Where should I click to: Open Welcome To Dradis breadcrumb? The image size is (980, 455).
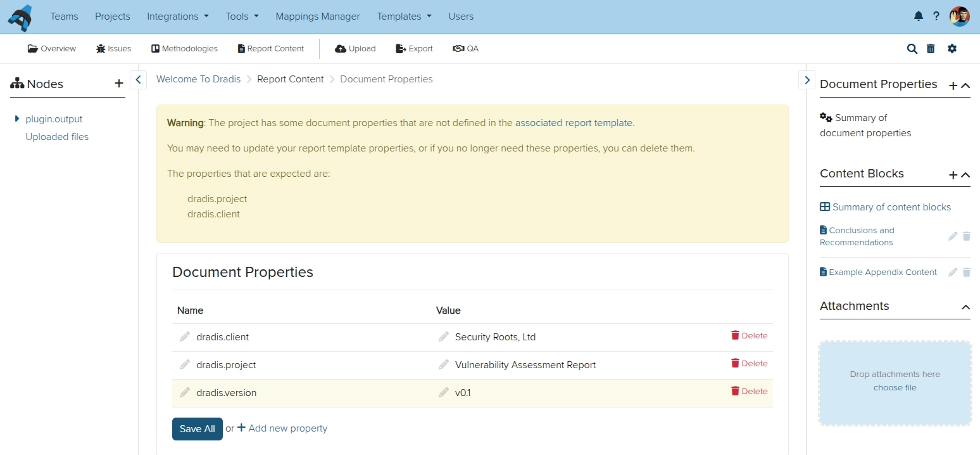click(x=199, y=79)
